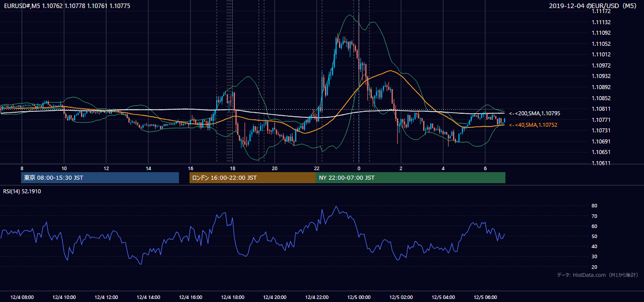Click the bottom date label 12/4 20:00
This screenshot has width=644, height=302.
point(275,297)
